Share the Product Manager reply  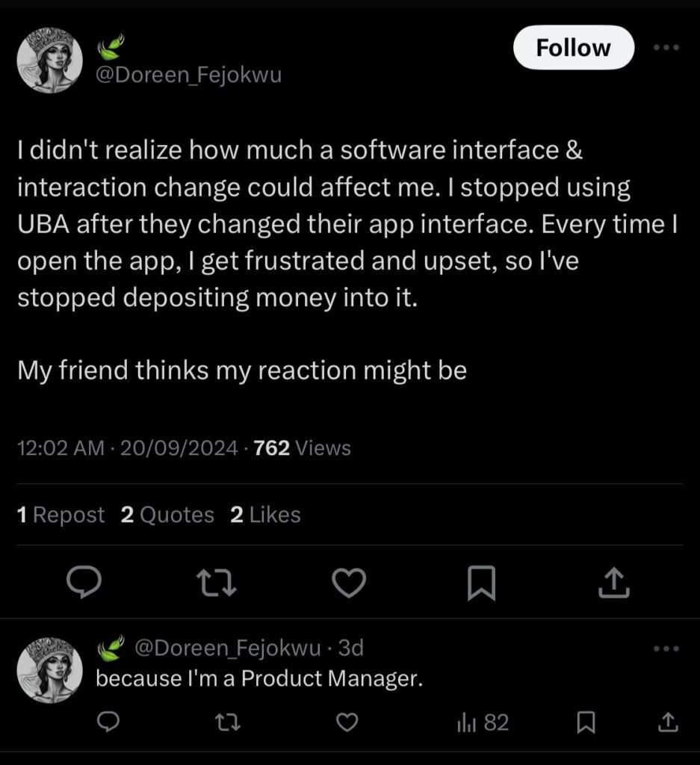point(667,722)
